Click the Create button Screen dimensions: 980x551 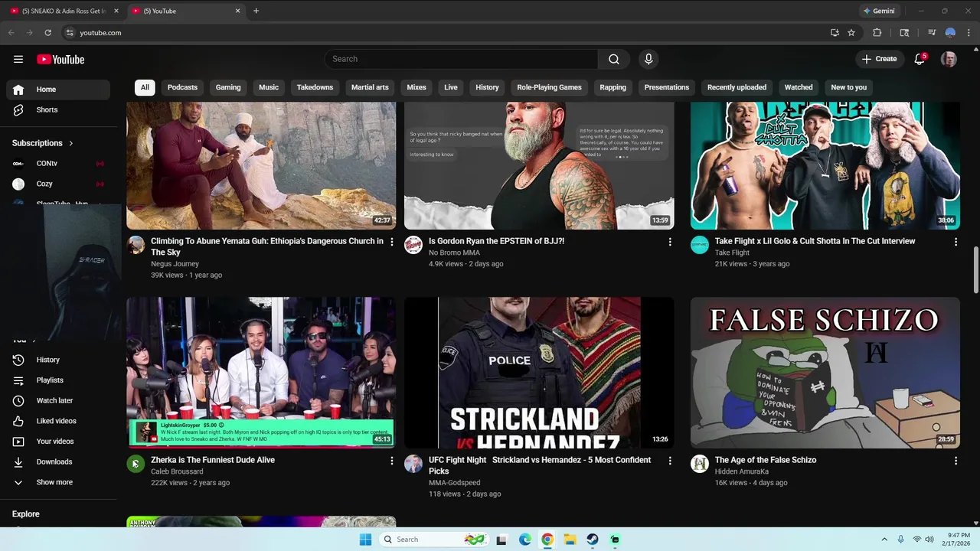pyautogui.click(x=879, y=59)
